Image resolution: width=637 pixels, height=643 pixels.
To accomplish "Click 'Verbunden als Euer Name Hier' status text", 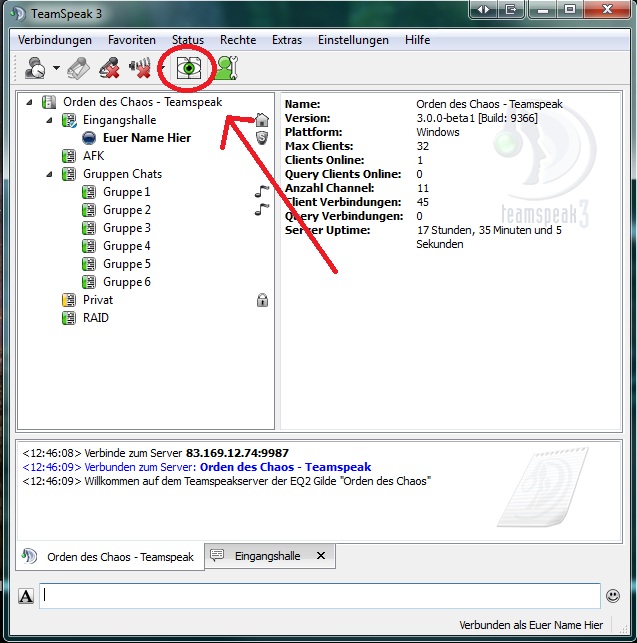I will point(531,625).
